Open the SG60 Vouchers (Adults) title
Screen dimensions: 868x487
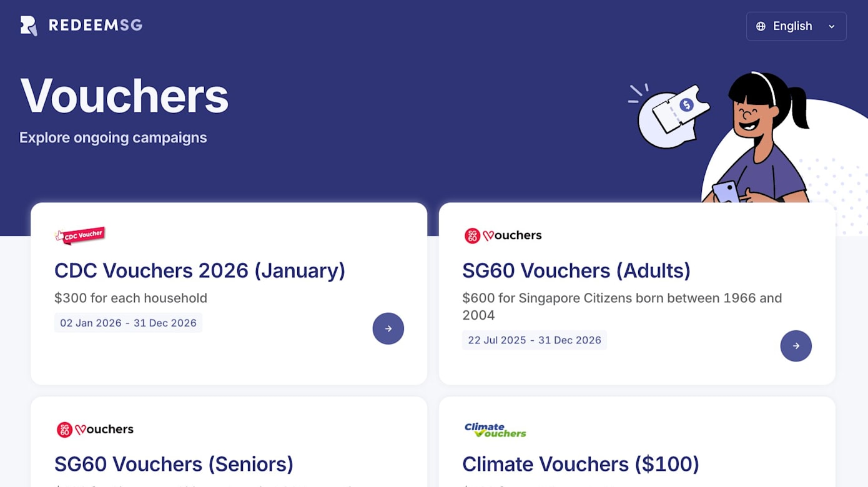576,270
